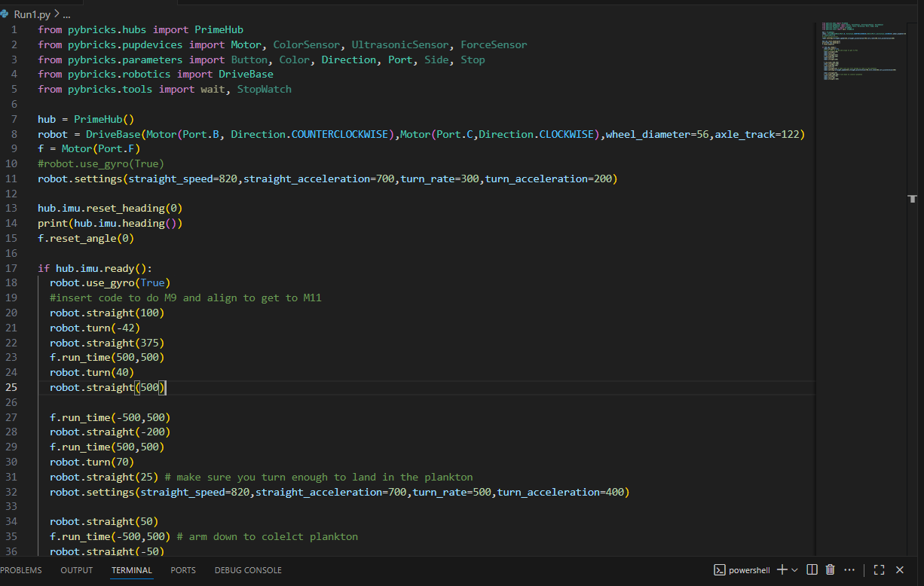Click 'robot.turn(-42)' on line 21
This screenshot has width=924, height=586.
[95, 328]
